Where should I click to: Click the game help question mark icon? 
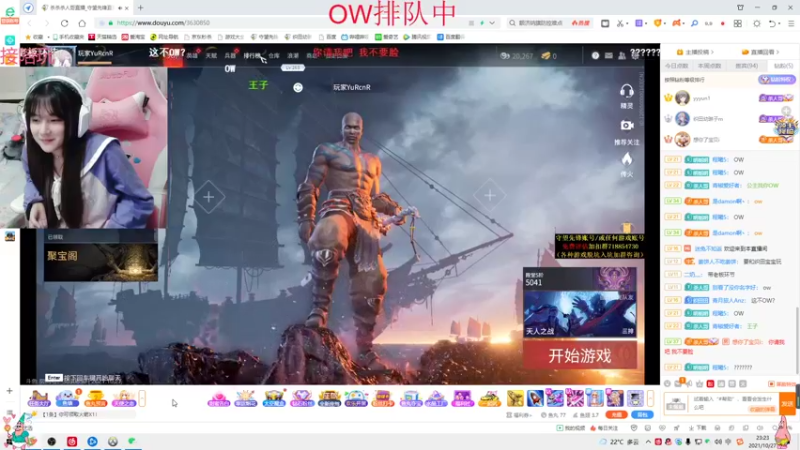pyautogui.click(x=595, y=56)
